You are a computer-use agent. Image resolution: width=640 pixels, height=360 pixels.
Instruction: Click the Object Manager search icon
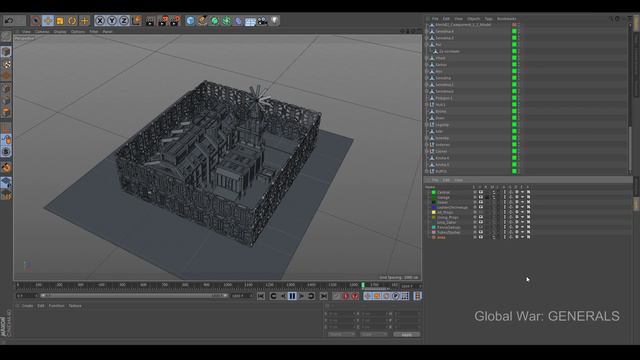(611, 19)
